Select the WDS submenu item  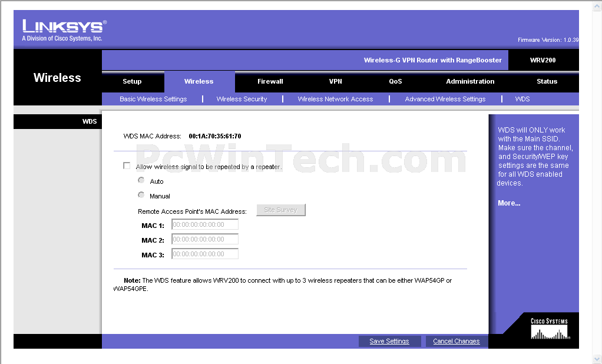click(x=522, y=99)
